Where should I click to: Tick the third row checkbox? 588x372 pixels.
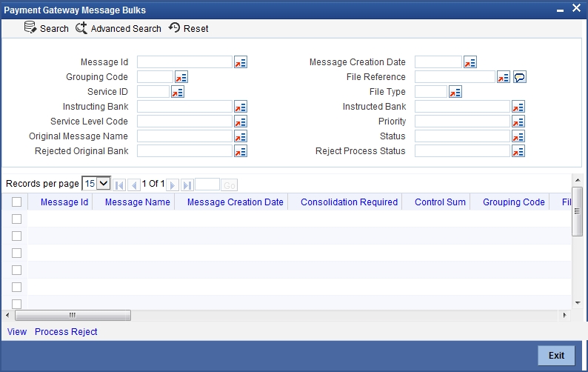pos(16,253)
